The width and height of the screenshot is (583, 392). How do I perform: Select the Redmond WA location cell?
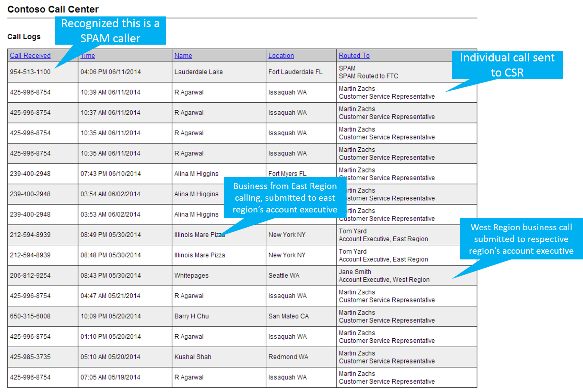coord(288,357)
